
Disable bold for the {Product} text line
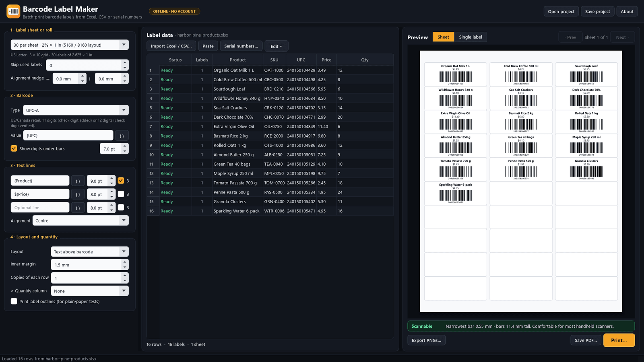tap(121, 181)
